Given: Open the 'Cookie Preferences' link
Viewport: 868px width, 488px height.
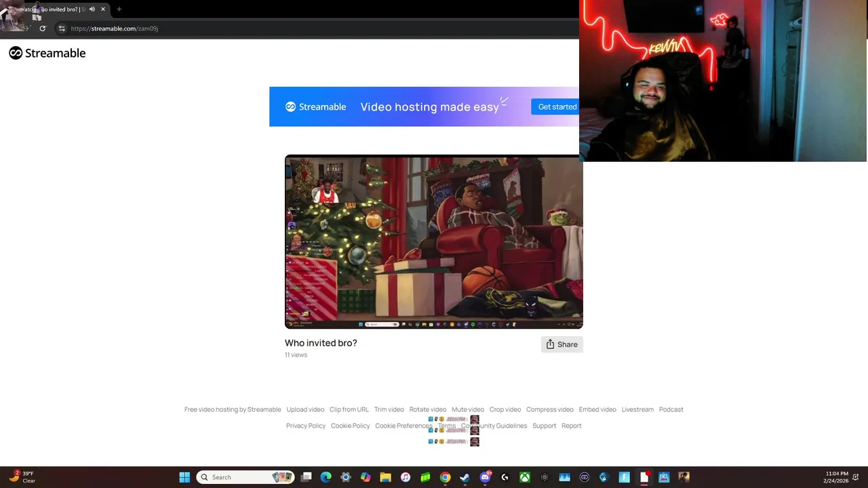Looking at the screenshot, I should 403,426.
